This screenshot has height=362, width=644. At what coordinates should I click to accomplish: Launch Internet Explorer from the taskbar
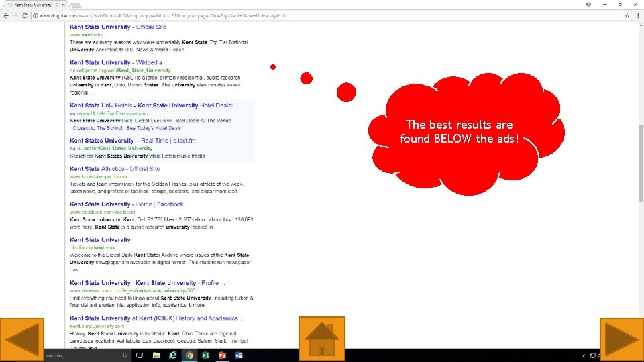coord(173,355)
